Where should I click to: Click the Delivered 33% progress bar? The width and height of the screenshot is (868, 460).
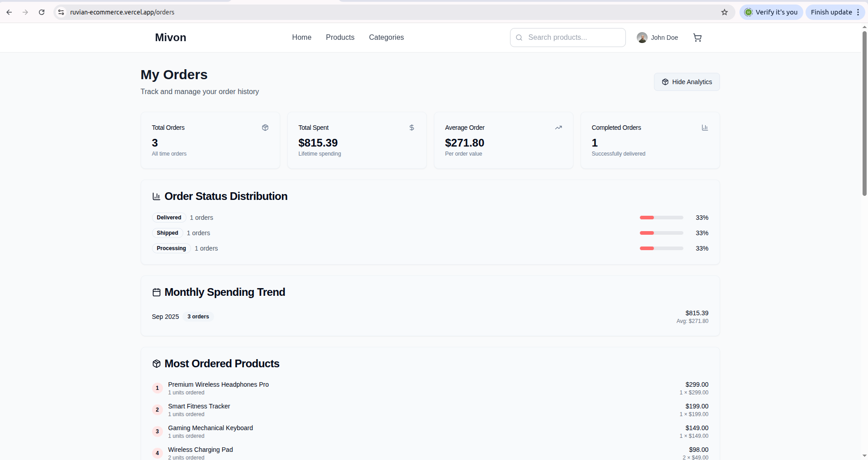(661, 218)
